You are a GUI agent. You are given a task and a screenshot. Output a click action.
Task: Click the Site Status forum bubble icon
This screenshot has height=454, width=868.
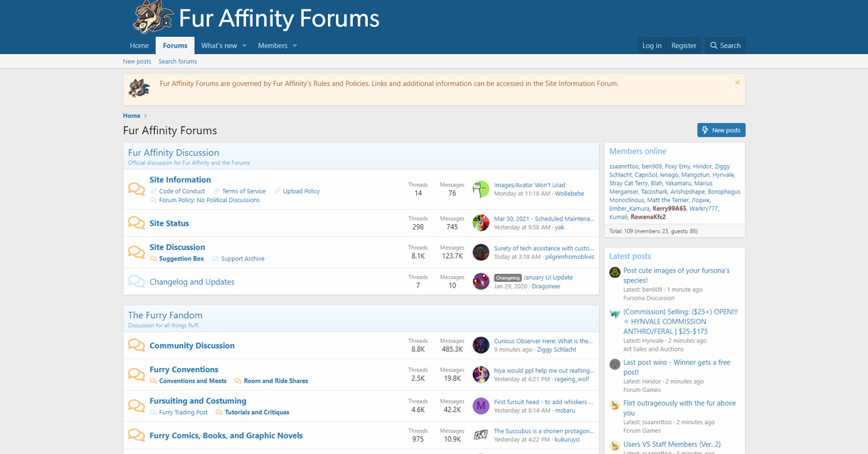136,223
